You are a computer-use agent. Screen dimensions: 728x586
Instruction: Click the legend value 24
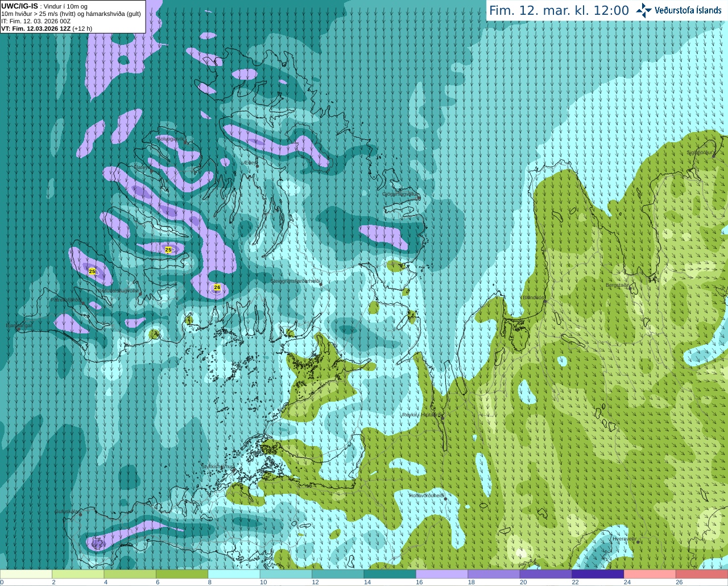tap(627, 583)
